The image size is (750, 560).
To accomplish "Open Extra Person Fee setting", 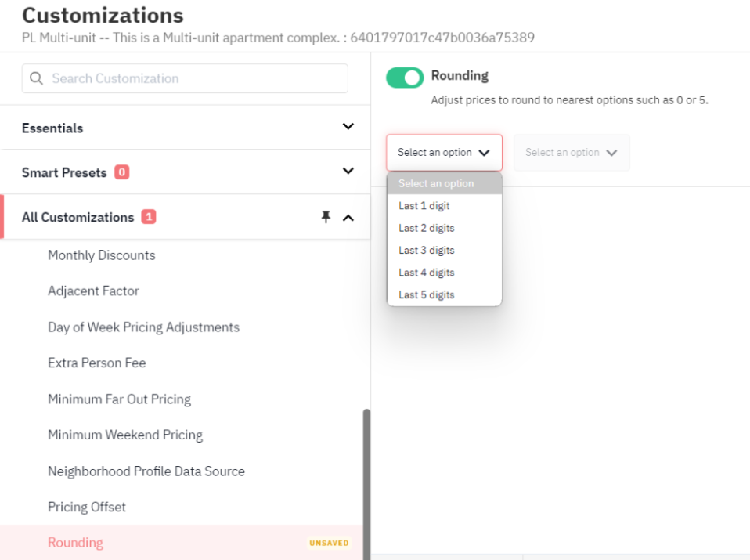I will [x=96, y=363].
